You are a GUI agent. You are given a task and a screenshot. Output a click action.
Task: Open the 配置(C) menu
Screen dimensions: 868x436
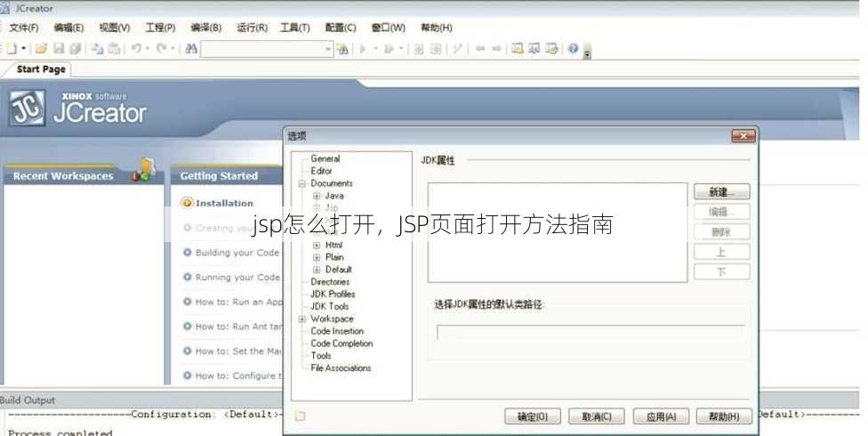(341, 28)
